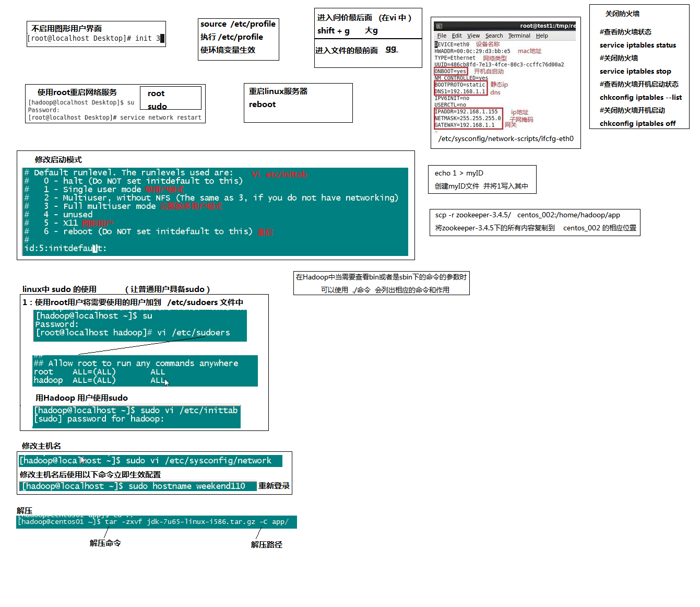The width and height of the screenshot is (700, 607).
Task: Click the 'shift + g' shortcut text
Action: tap(334, 31)
